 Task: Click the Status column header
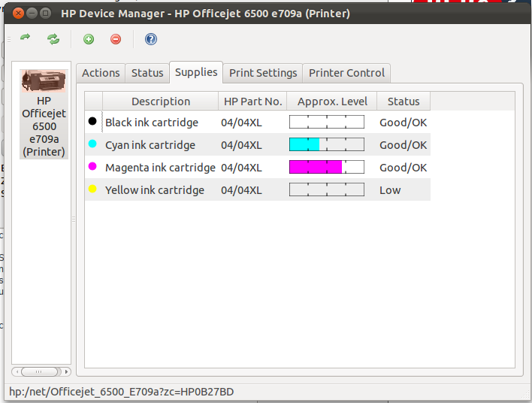[404, 102]
